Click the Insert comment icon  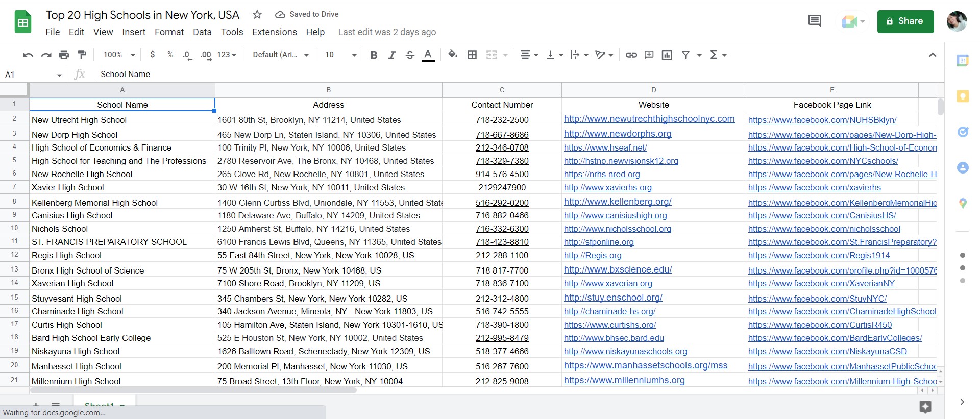649,55
